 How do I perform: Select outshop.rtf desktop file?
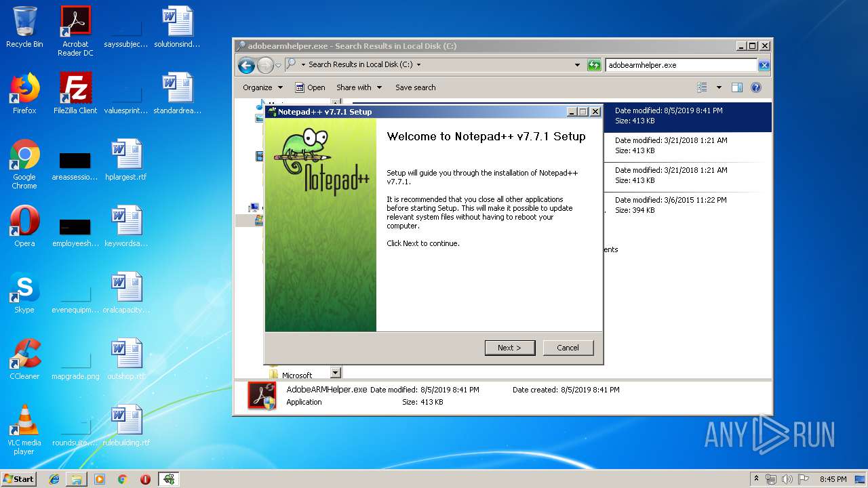(x=126, y=359)
